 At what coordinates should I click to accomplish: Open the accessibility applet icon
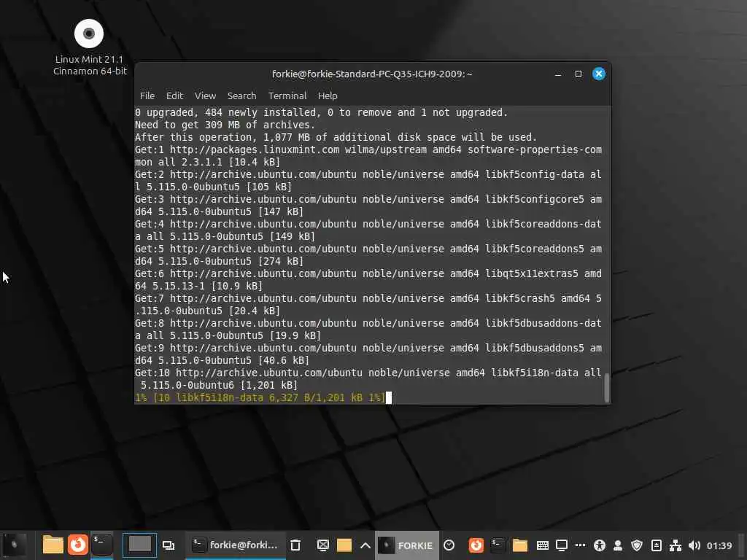600,545
